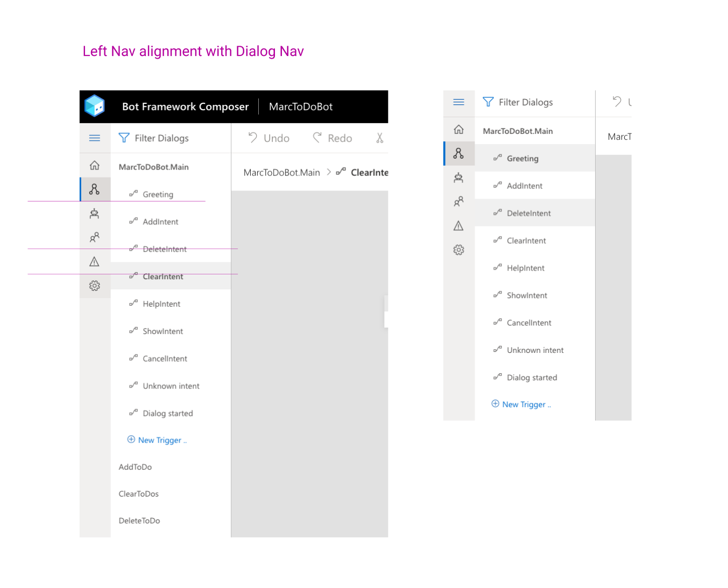The image size is (728, 588).
Task: Open the Notifications warning triangle icon
Action: point(95,261)
